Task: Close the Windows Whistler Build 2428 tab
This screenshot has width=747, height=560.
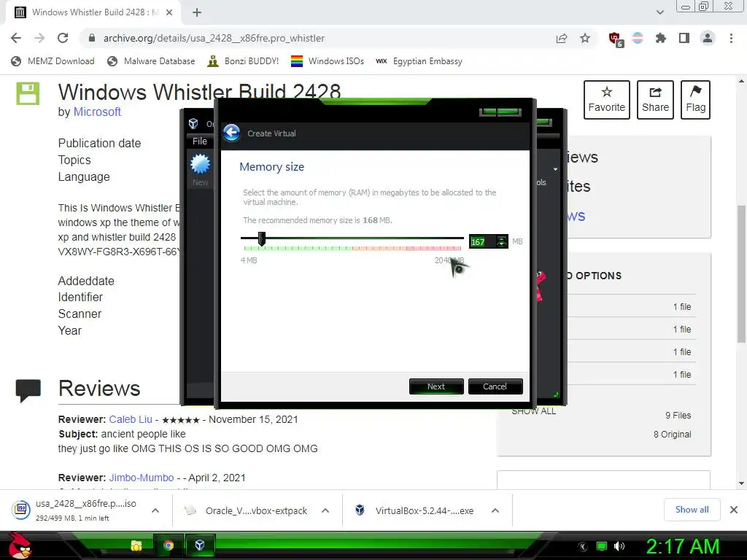Action: tap(169, 12)
